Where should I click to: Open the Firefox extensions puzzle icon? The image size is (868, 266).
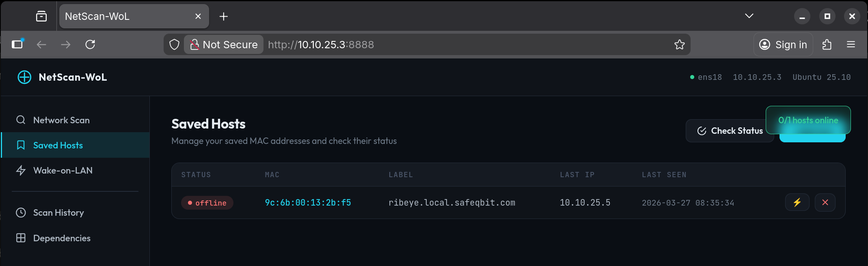(827, 45)
